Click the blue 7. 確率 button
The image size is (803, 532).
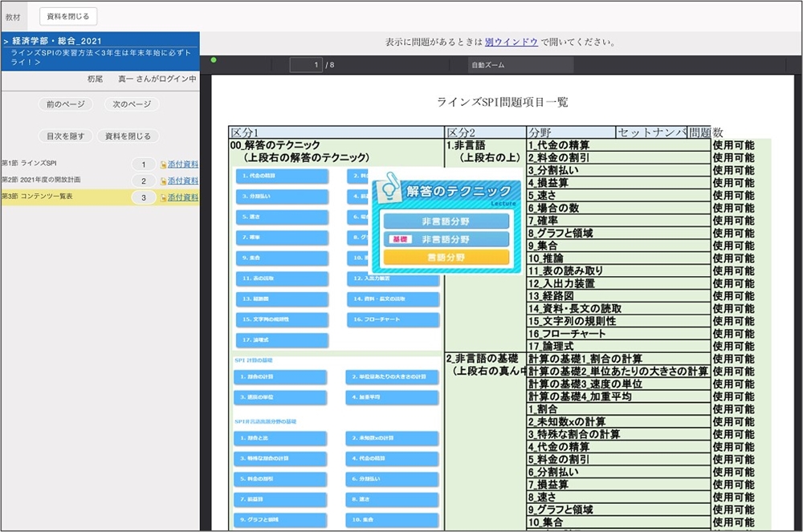click(282, 238)
